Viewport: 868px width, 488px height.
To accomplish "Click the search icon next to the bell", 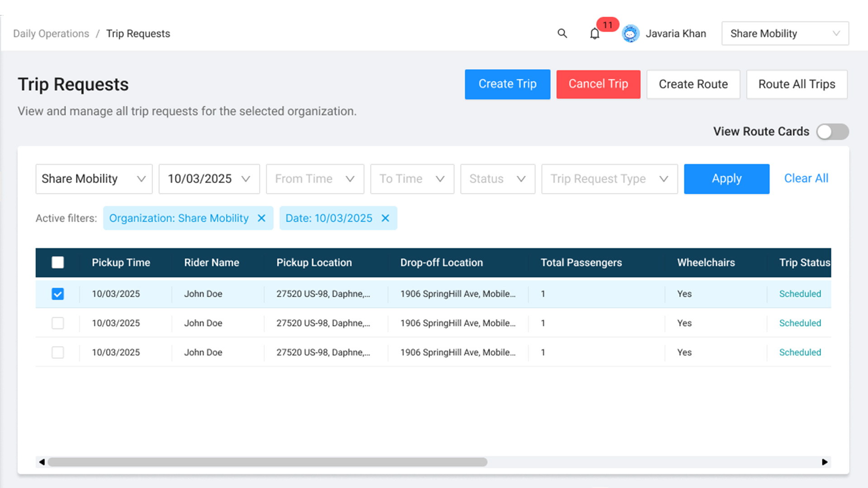I will coord(562,33).
